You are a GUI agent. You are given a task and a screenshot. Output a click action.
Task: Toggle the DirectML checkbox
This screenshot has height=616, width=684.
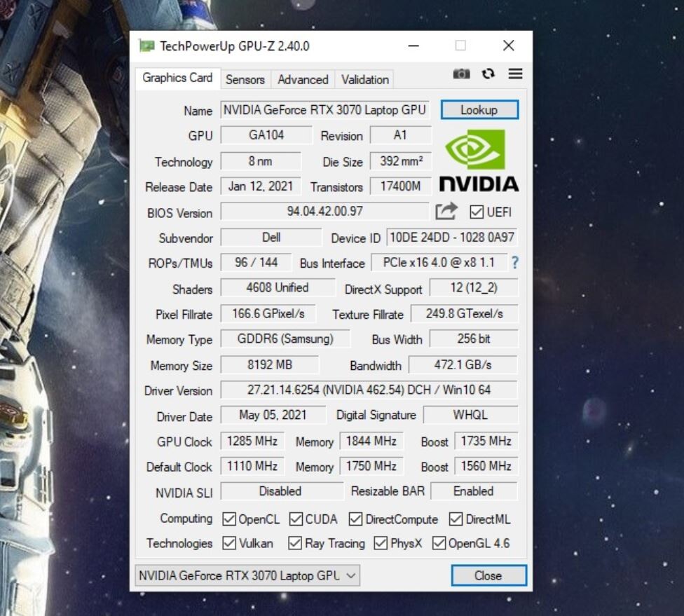click(456, 519)
